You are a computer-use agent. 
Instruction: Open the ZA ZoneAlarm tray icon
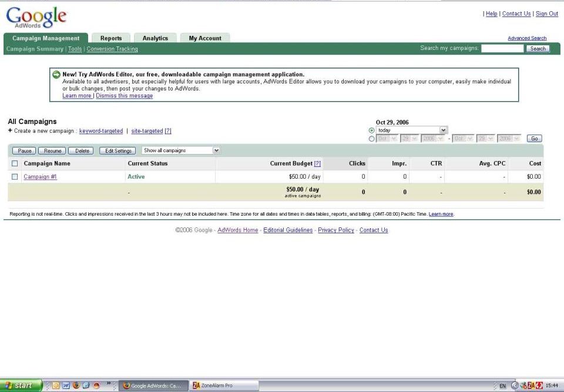tap(531, 386)
